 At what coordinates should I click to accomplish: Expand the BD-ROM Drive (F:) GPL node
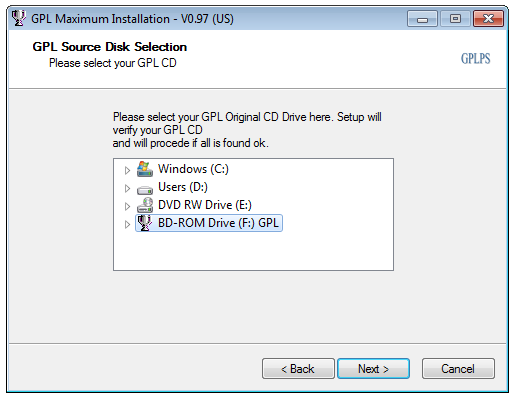click(x=127, y=224)
